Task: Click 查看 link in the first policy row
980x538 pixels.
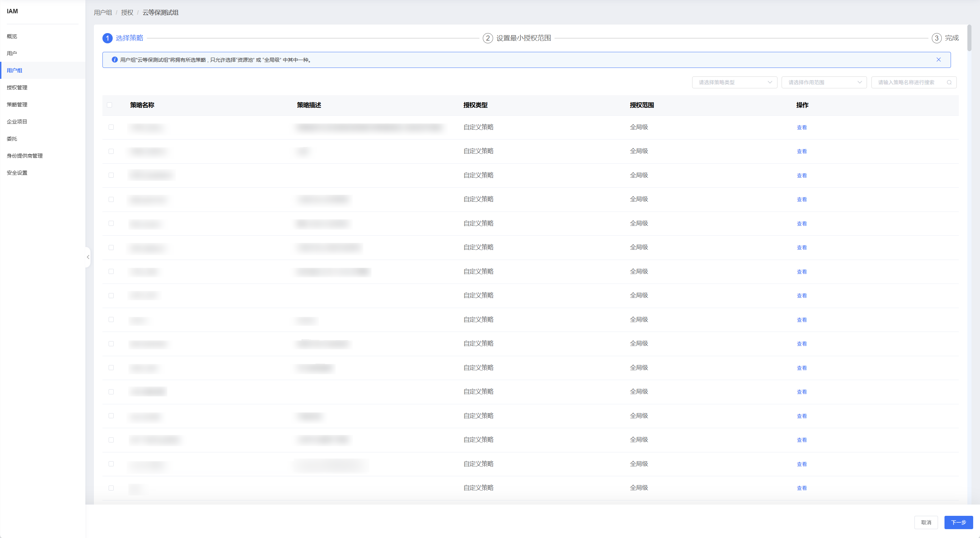Action: (x=801, y=127)
